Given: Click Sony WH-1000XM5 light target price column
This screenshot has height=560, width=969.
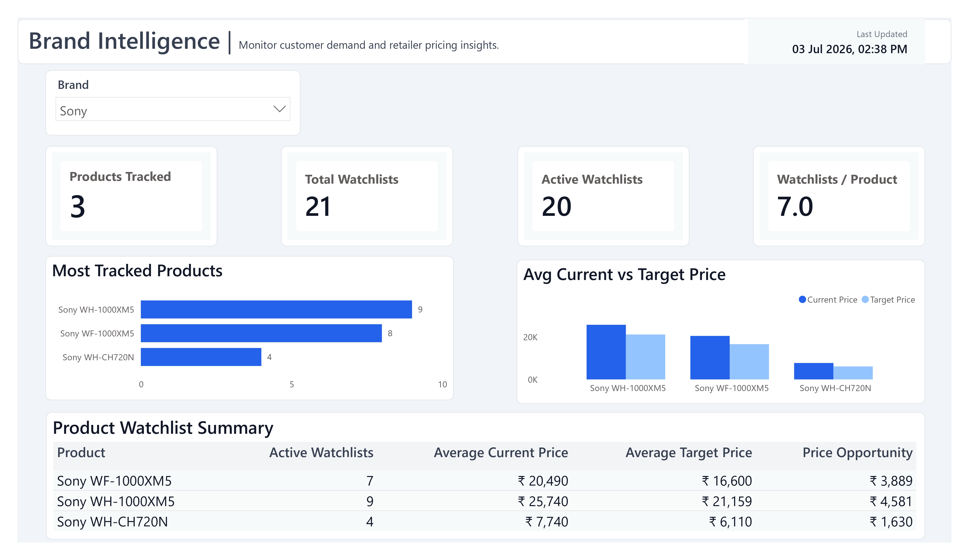Looking at the screenshot, I should (645, 357).
